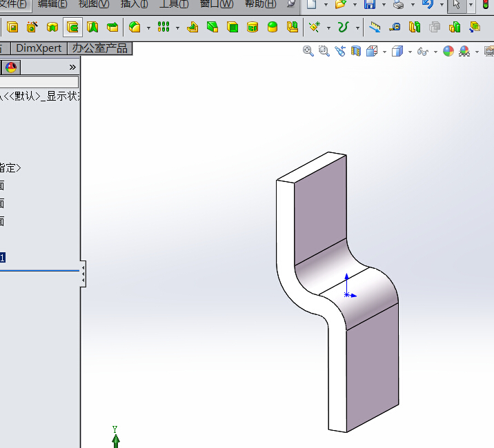The width and height of the screenshot is (494, 448).
Task: Click the feature tree filter field
Action: [39, 82]
